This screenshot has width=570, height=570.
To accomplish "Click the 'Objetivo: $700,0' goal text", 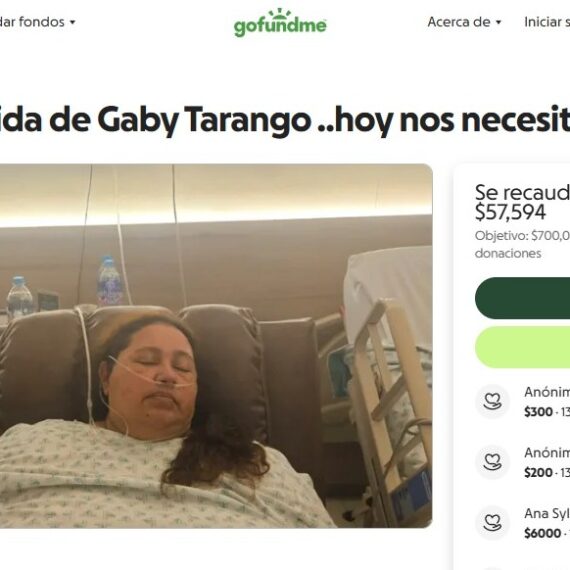I will (x=522, y=236).
